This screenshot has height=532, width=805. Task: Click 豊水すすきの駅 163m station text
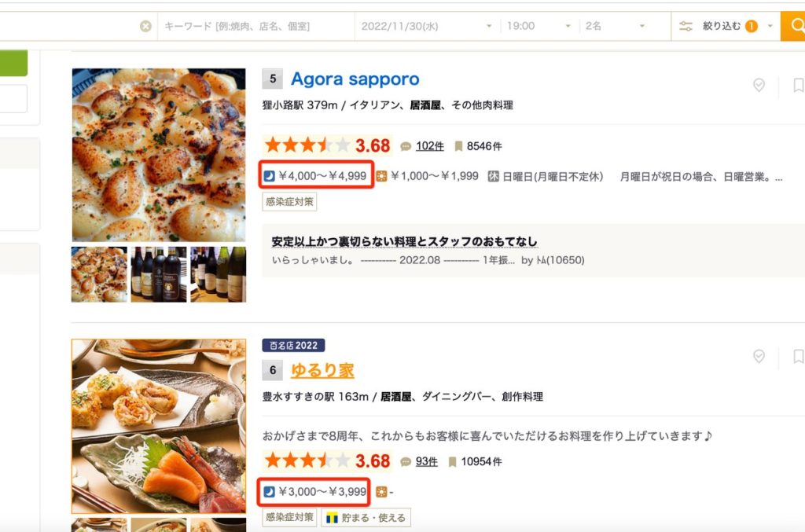315,397
